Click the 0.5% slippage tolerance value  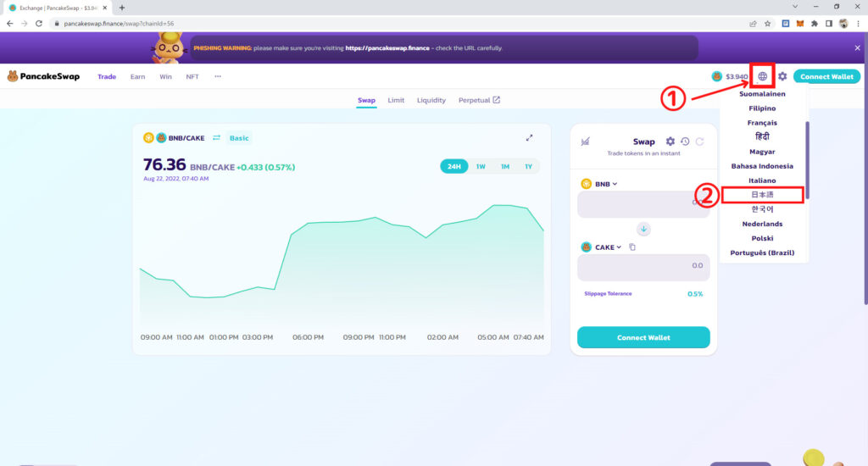click(695, 294)
